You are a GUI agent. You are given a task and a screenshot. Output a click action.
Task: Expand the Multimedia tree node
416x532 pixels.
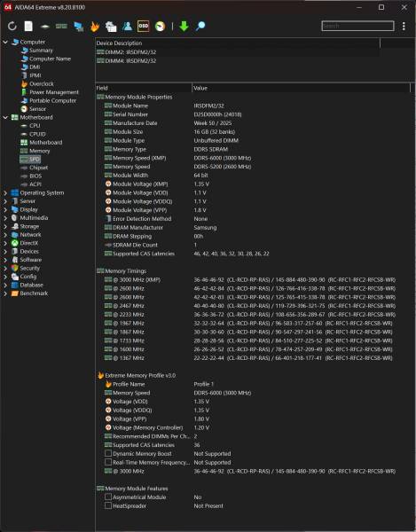[x=5, y=218]
